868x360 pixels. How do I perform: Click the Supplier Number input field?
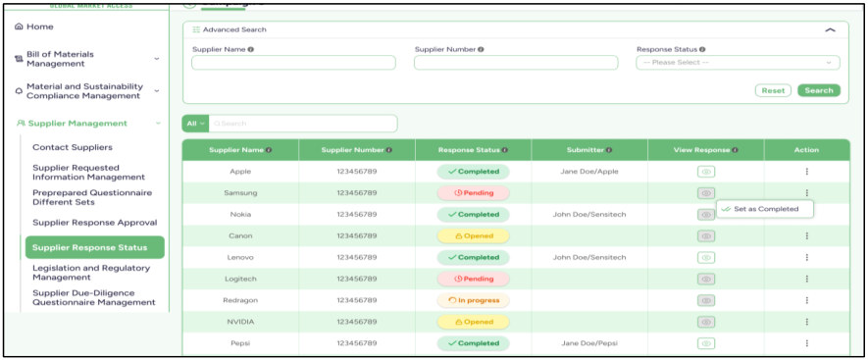coord(516,63)
